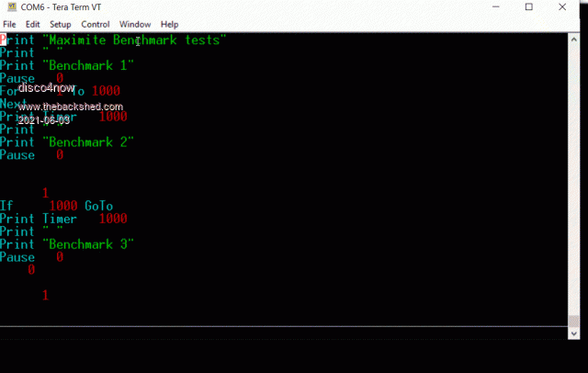Click the COM6 - Tera Term VT title

61,7
